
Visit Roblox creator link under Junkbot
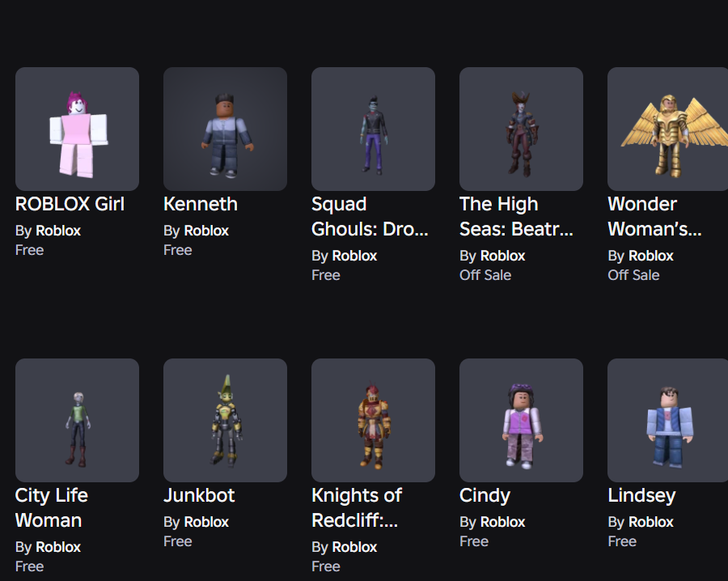coord(206,522)
